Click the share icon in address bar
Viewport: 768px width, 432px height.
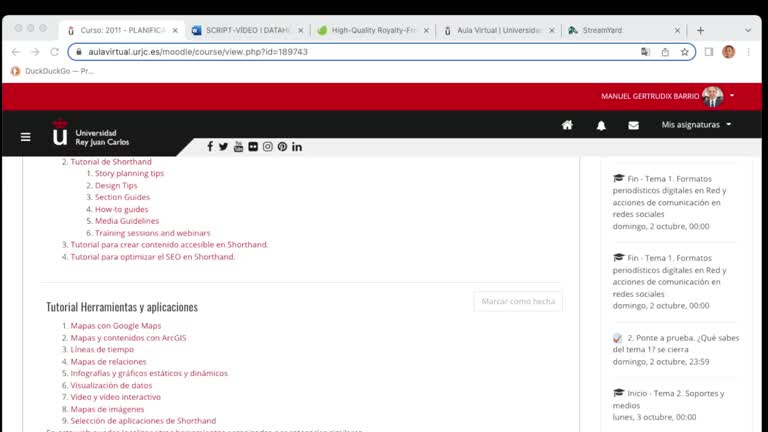tap(665, 51)
